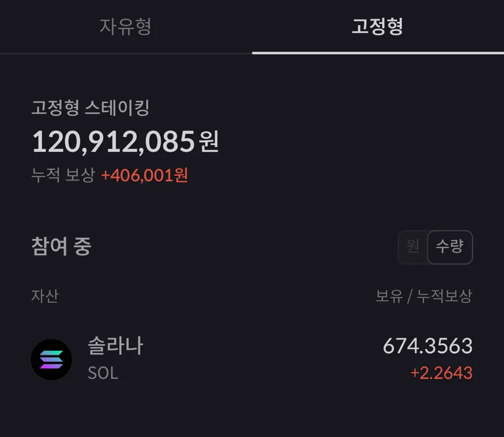Click the SOL ticker label

103,373
